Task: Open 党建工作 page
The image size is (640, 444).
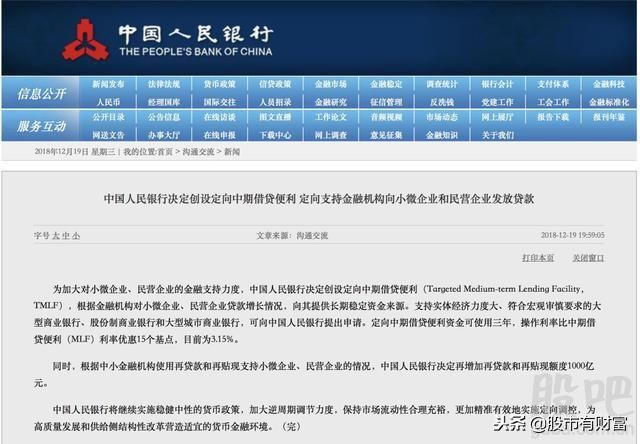Action: point(498,102)
